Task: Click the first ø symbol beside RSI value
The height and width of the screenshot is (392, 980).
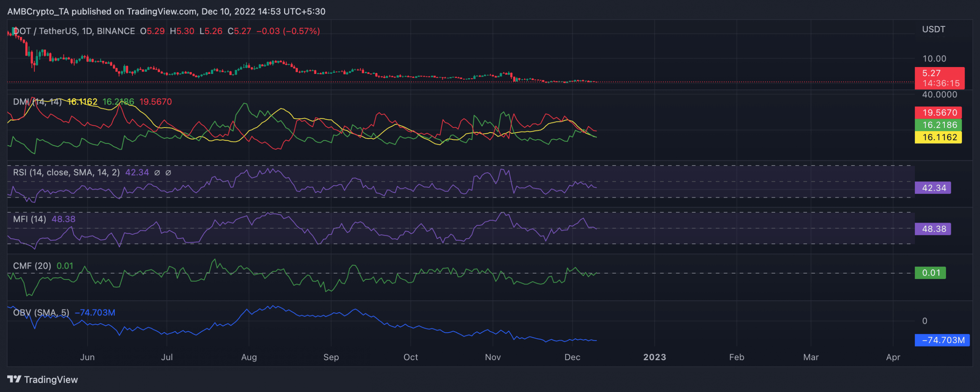Action: tap(157, 173)
